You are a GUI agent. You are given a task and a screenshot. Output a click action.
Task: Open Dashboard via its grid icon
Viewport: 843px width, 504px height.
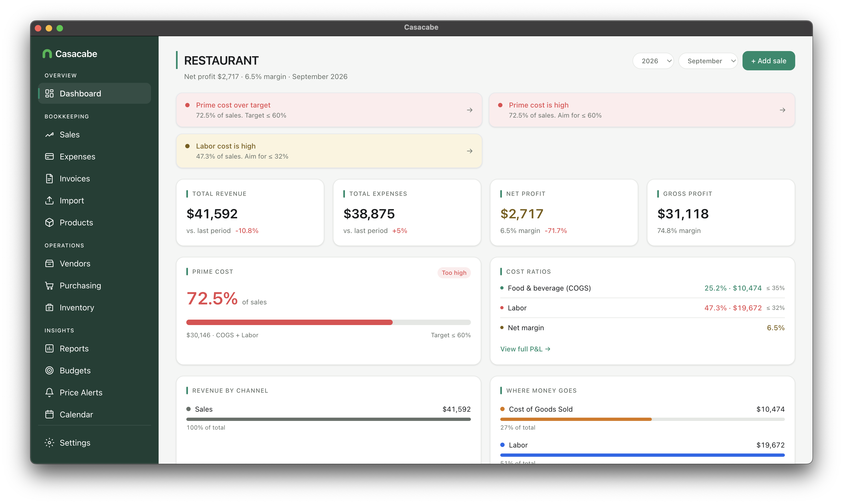coord(49,93)
